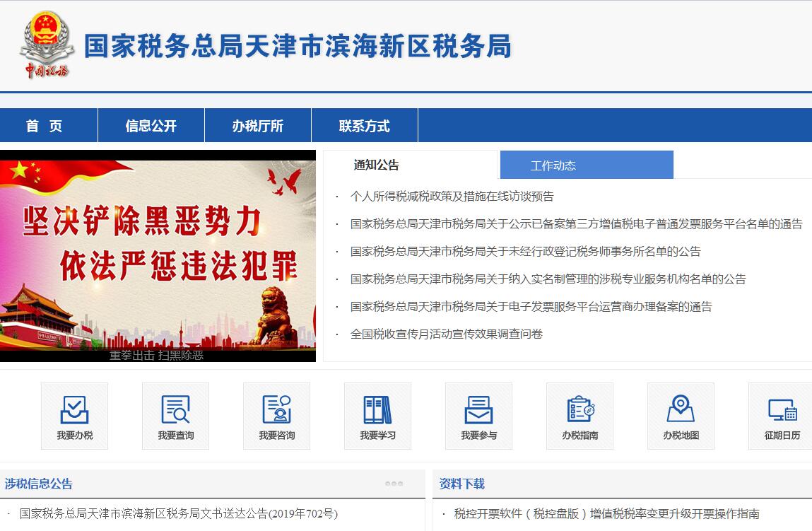812x531 pixels.
Task: Click the 坚决铲除黑恶势力 banner image
Action: (158, 255)
